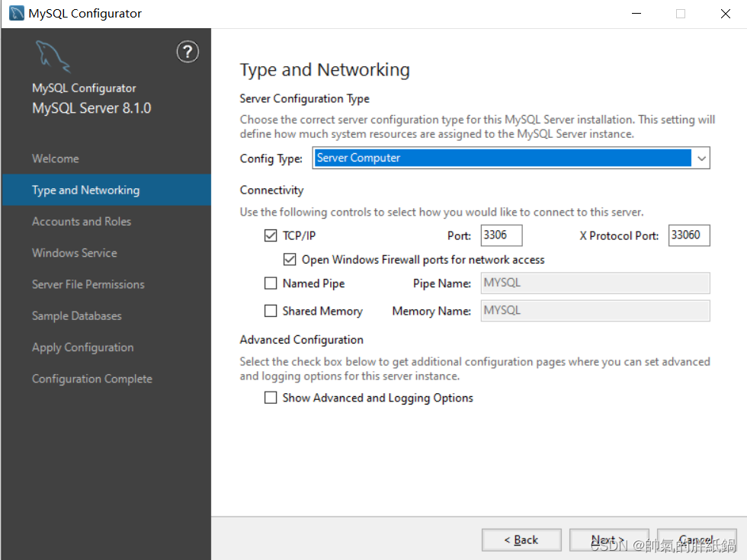747x560 pixels.
Task: Open the Apply Configuration step
Action: pyautogui.click(x=83, y=347)
